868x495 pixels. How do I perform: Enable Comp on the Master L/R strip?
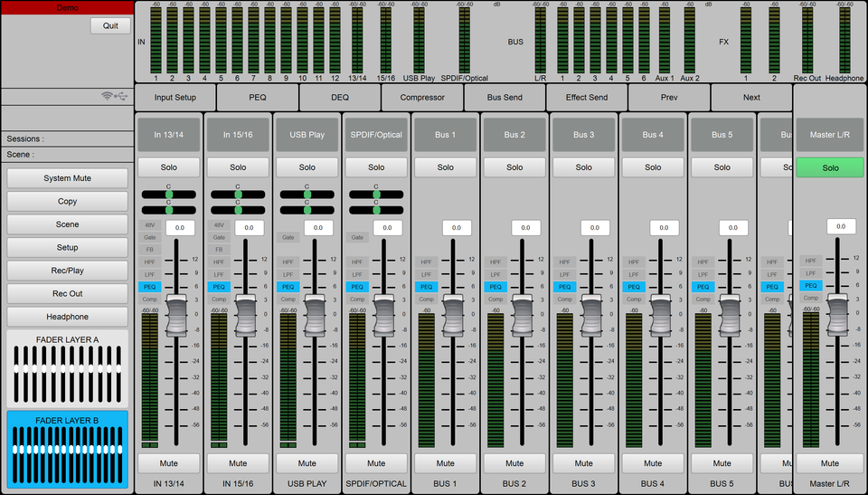(x=810, y=298)
